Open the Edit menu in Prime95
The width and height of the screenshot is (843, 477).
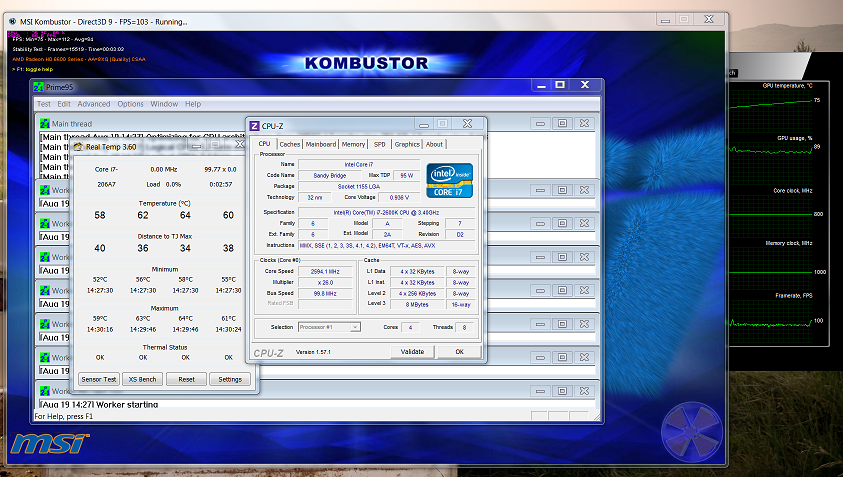click(x=64, y=104)
